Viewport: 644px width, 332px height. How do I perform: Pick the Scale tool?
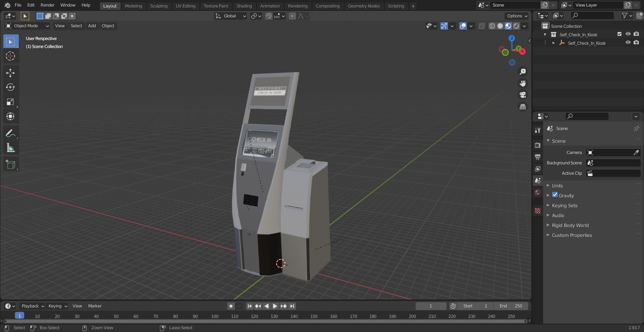coord(10,102)
